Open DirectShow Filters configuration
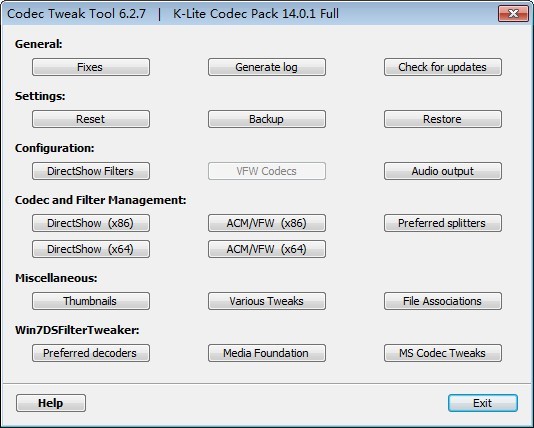 coord(91,171)
